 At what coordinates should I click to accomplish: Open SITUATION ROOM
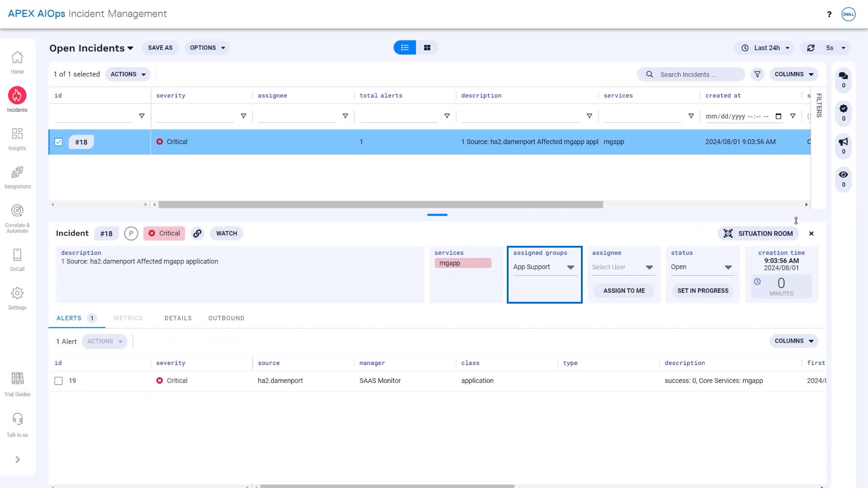click(758, 234)
